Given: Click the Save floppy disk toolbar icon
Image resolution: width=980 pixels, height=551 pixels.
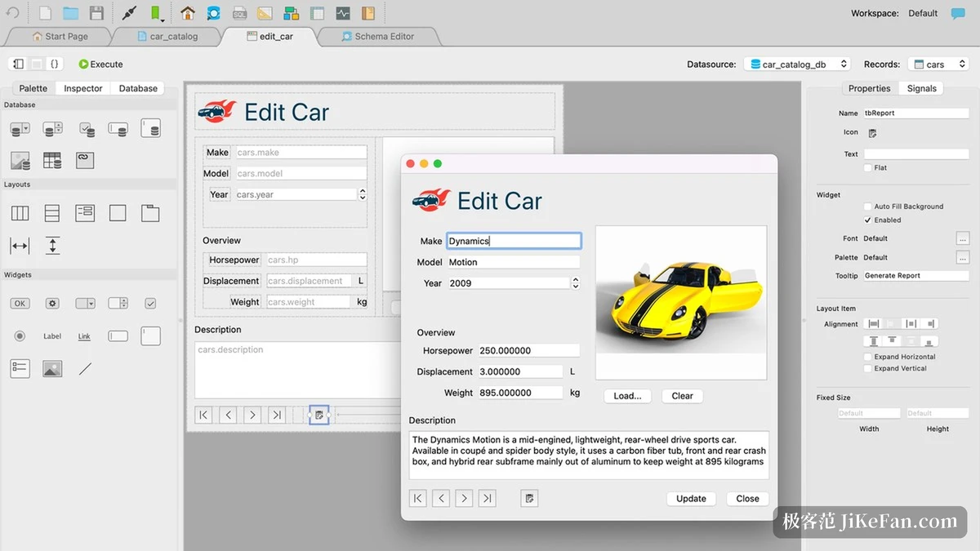Looking at the screenshot, I should pyautogui.click(x=96, y=13).
